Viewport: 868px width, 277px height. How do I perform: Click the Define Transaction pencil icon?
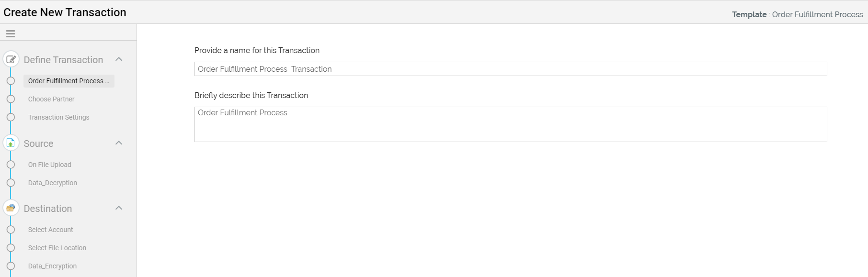[x=11, y=59]
